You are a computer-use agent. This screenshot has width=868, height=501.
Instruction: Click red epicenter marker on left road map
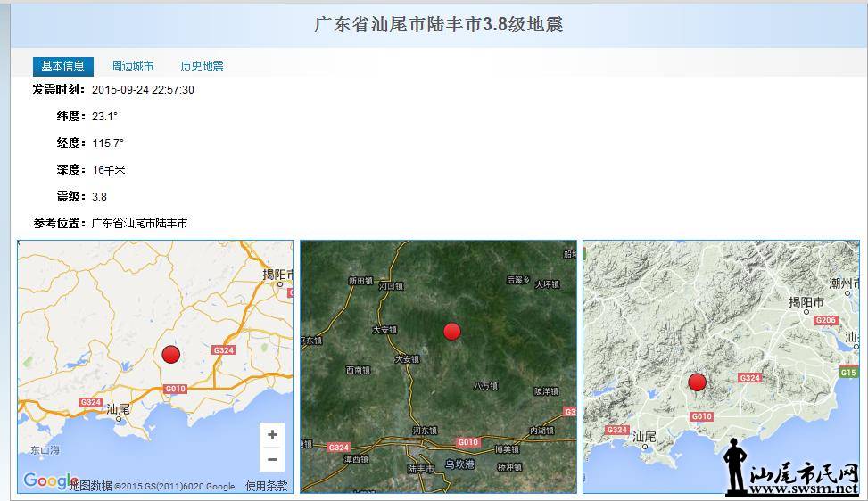tap(171, 354)
